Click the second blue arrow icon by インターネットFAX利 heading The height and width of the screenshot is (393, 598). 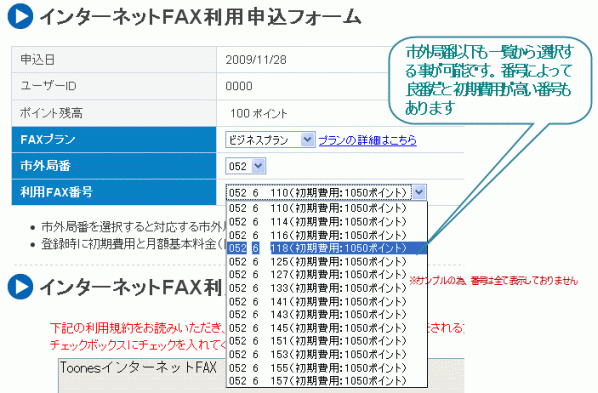pos(20,287)
